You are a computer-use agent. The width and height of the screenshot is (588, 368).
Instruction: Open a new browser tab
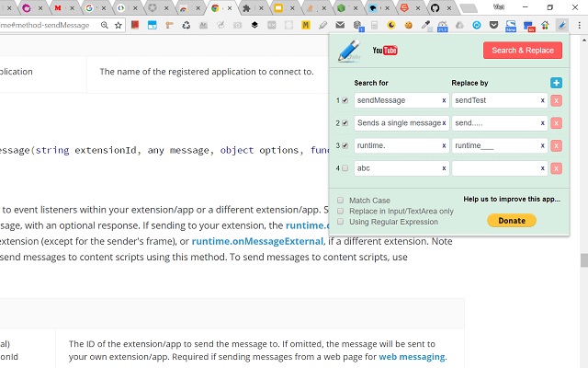469,8
